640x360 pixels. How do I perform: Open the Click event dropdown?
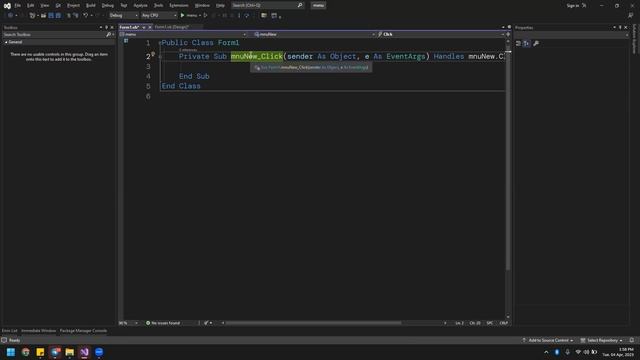442,35
